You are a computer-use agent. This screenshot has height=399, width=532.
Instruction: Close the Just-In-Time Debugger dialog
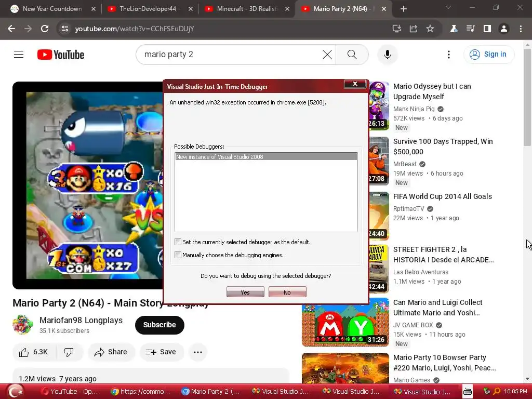pos(355,84)
